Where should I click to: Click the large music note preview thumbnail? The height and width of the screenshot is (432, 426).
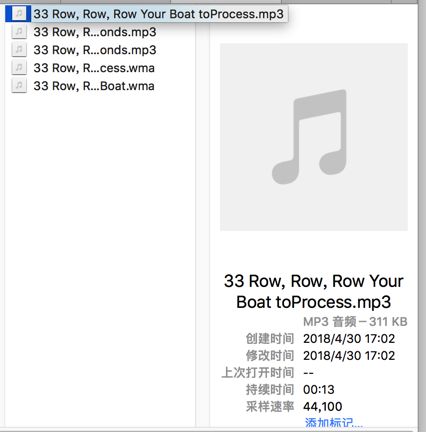[314, 137]
